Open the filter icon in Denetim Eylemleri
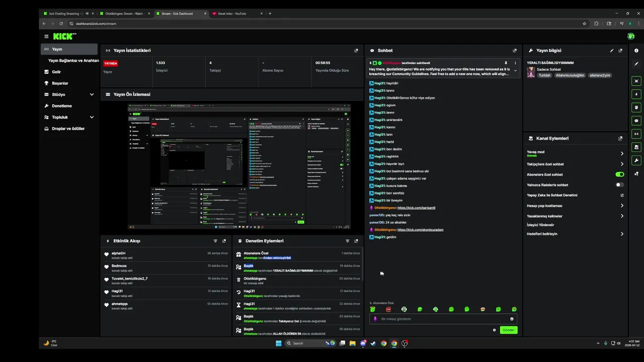Viewport: 644px width, 362px height. [x=347, y=241]
